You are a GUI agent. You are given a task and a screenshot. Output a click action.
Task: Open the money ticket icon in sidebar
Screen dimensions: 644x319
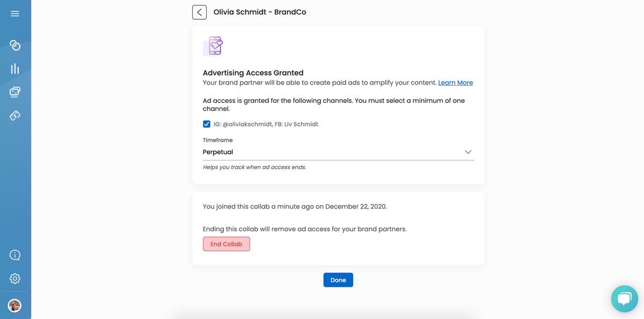15,115
